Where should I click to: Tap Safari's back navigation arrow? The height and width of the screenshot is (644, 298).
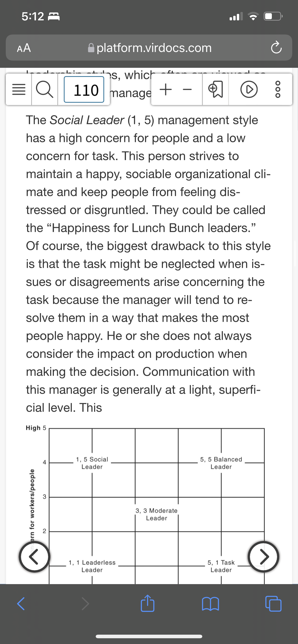[21, 604]
